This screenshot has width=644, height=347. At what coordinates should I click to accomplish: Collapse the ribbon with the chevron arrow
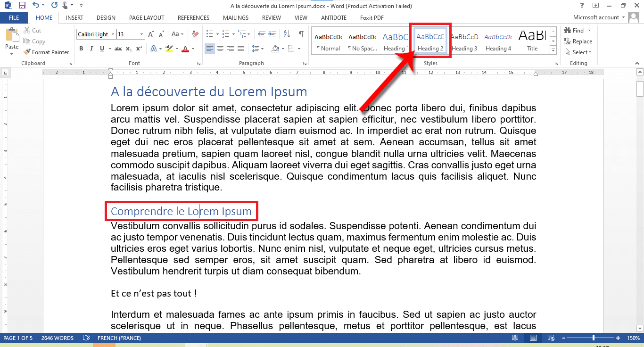pos(638,63)
